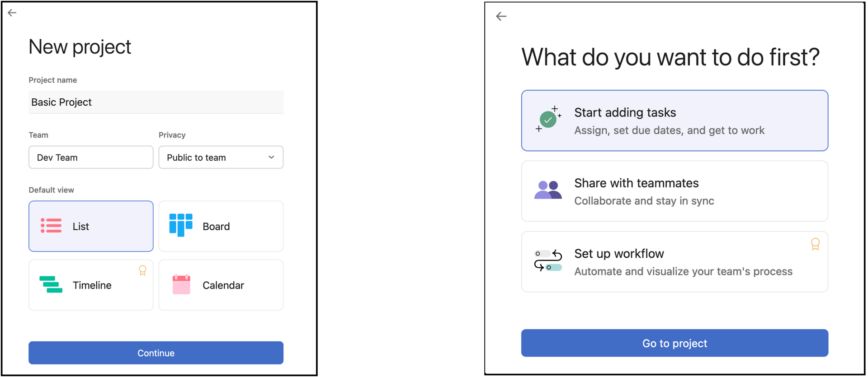Choose the Share with teammates option

click(675, 191)
